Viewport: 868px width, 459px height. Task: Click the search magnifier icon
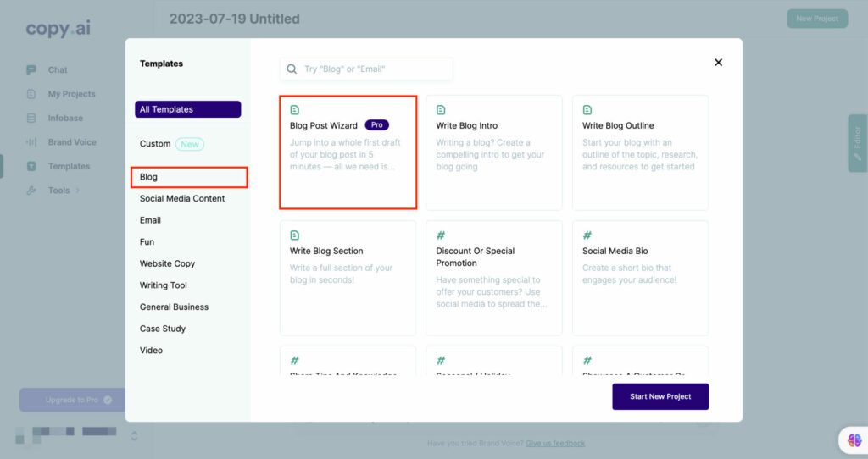pyautogui.click(x=292, y=69)
